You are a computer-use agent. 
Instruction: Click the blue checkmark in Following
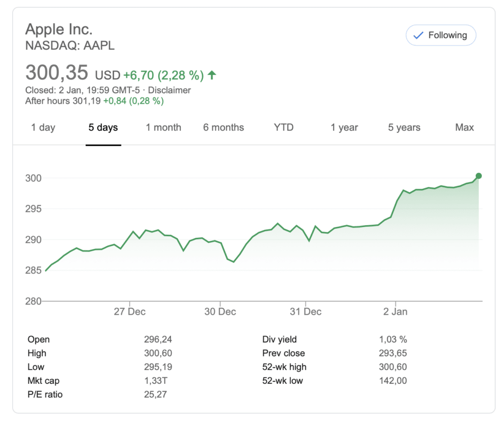pyautogui.click(x=418, y=35)
